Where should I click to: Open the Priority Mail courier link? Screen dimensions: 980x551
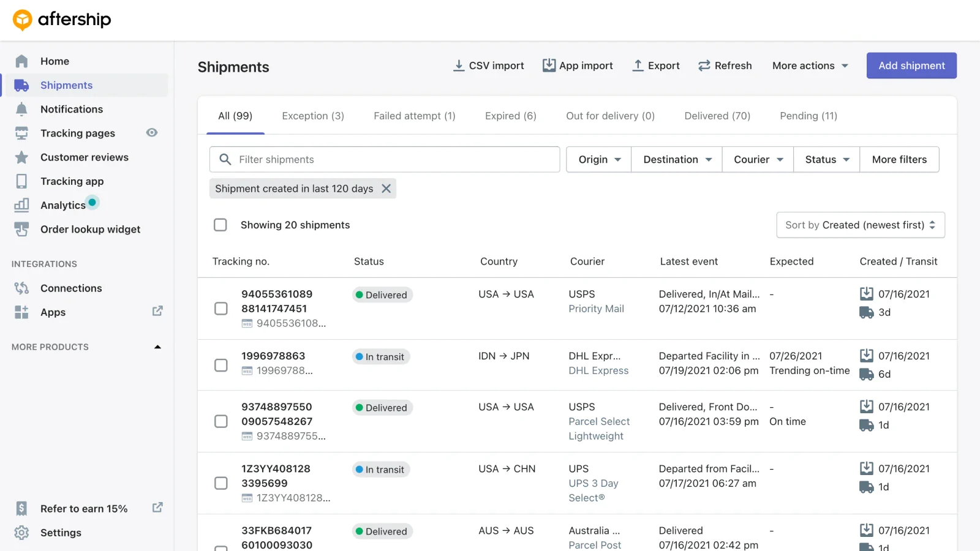pos(596,309)
